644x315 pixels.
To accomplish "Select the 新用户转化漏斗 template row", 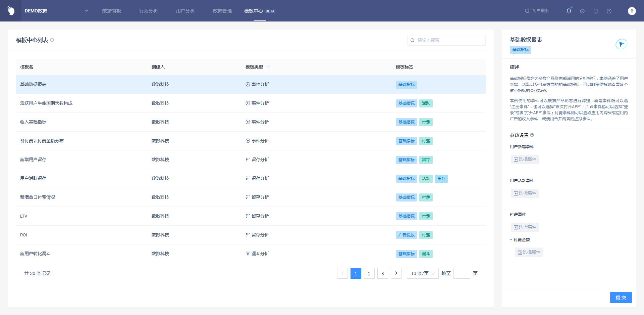I will click(x=35, y=254).
